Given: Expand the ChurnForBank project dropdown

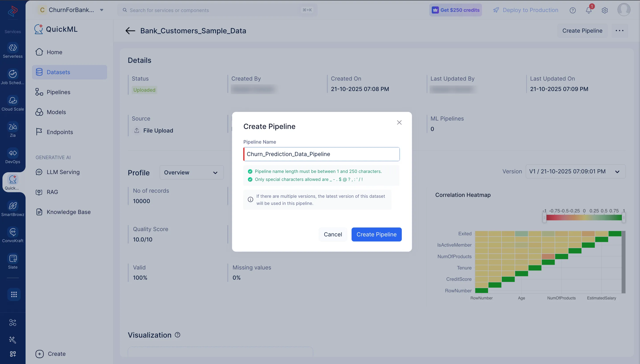Looking at the screenshot, I should click(102, 10).
